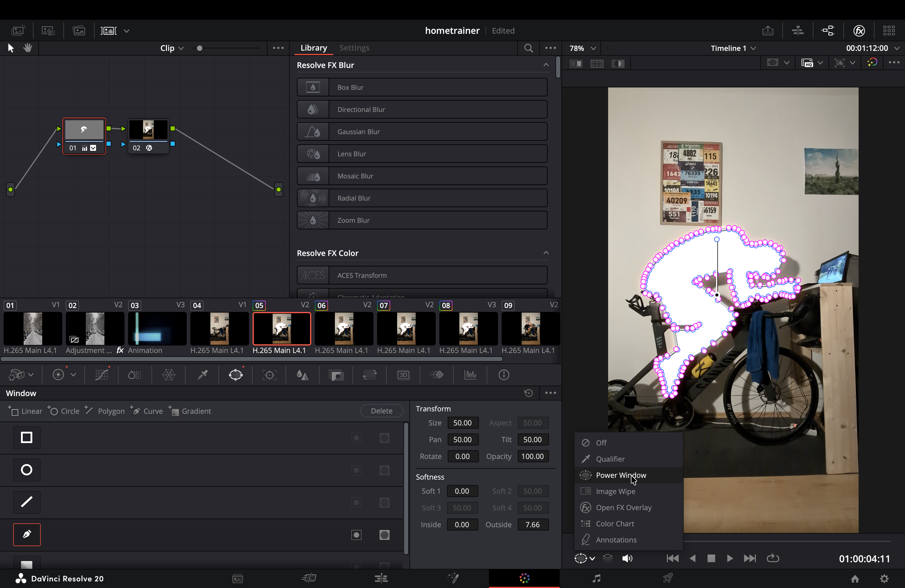Select clip 07 in the timeline

[x=406, y=329]
